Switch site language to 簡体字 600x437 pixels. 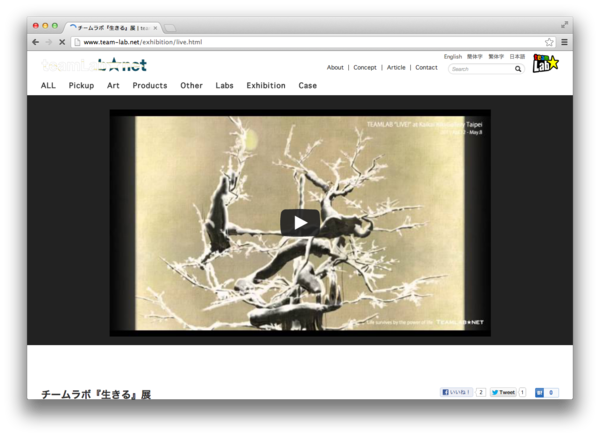pyautogui.click(x=474, y=57)
